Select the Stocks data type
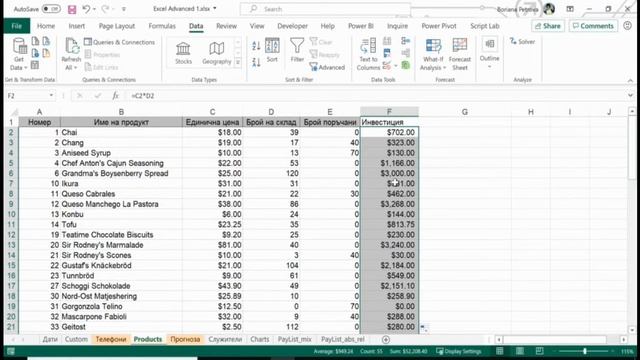640x360 pixels. (x=183, y=53)
